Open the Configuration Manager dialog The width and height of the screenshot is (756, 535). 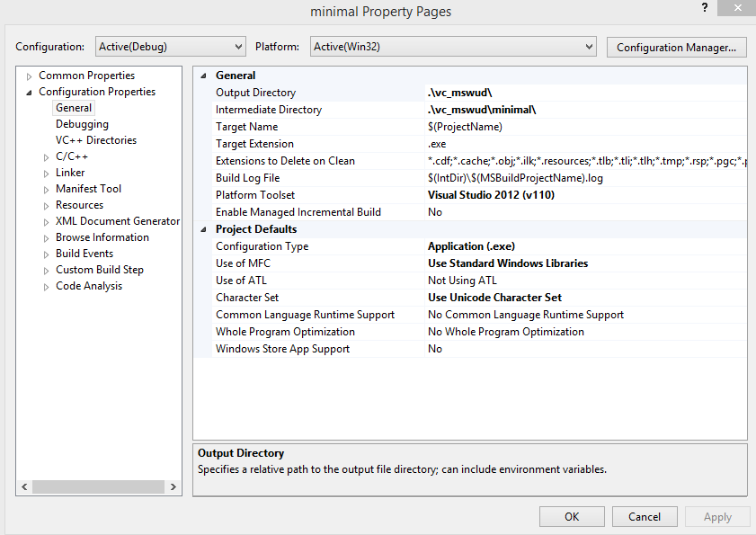676,47
